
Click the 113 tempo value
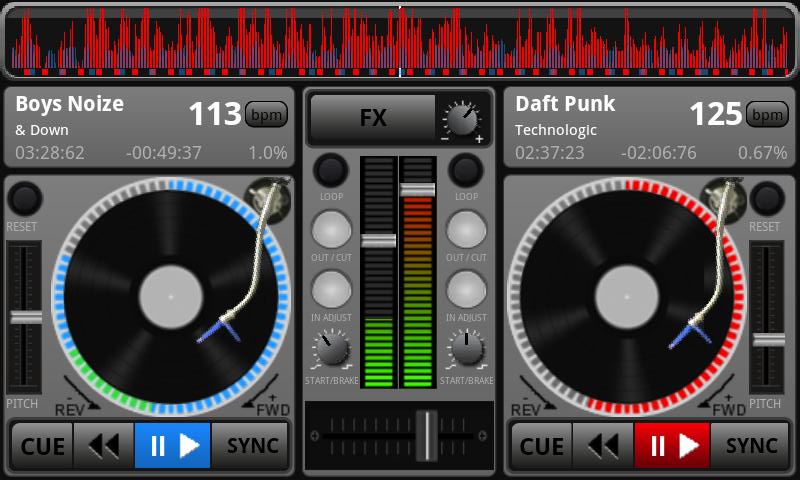(215, 114)
